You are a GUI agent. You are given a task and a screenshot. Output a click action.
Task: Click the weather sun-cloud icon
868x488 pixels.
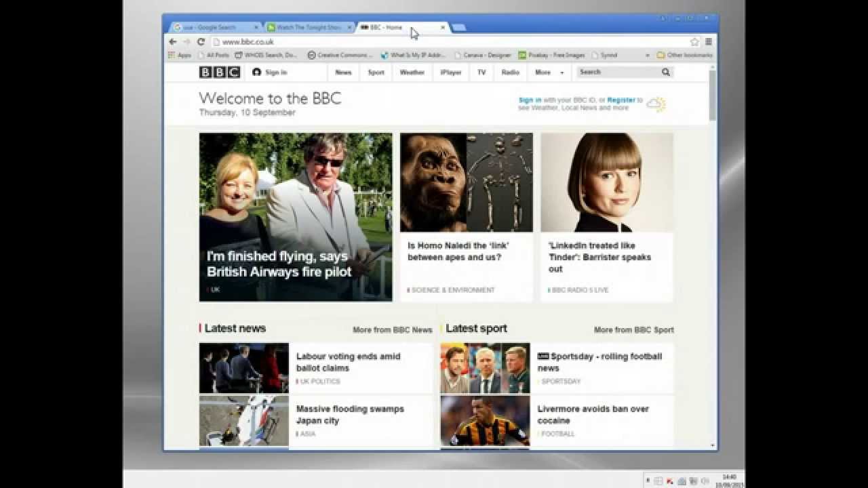click(x=656, y=104)
